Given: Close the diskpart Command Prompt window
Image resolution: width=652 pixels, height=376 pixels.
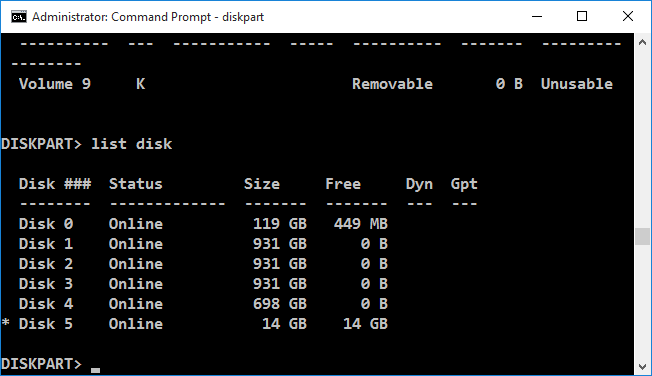Looking at the screenshot, I should [x=627, y=17].
